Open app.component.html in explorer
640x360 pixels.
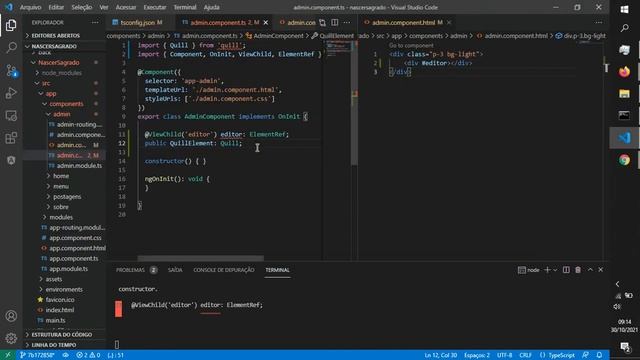pos(77,248)
